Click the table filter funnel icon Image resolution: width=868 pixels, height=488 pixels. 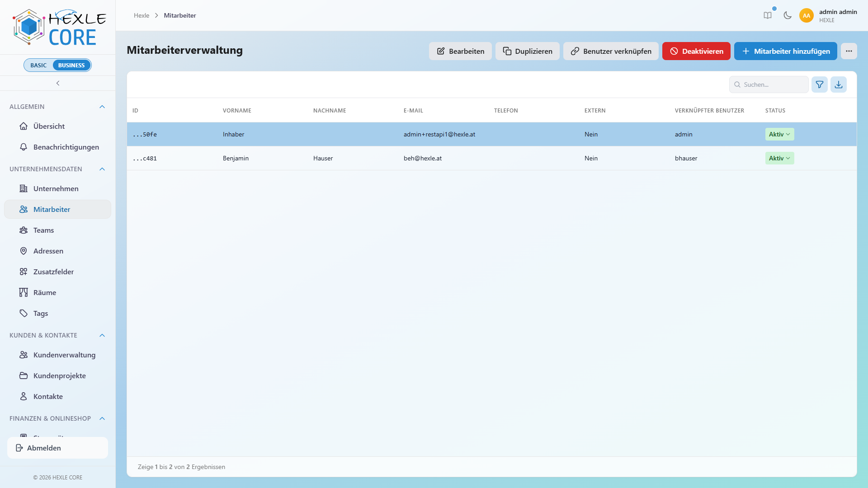click(x=820, y=84)
